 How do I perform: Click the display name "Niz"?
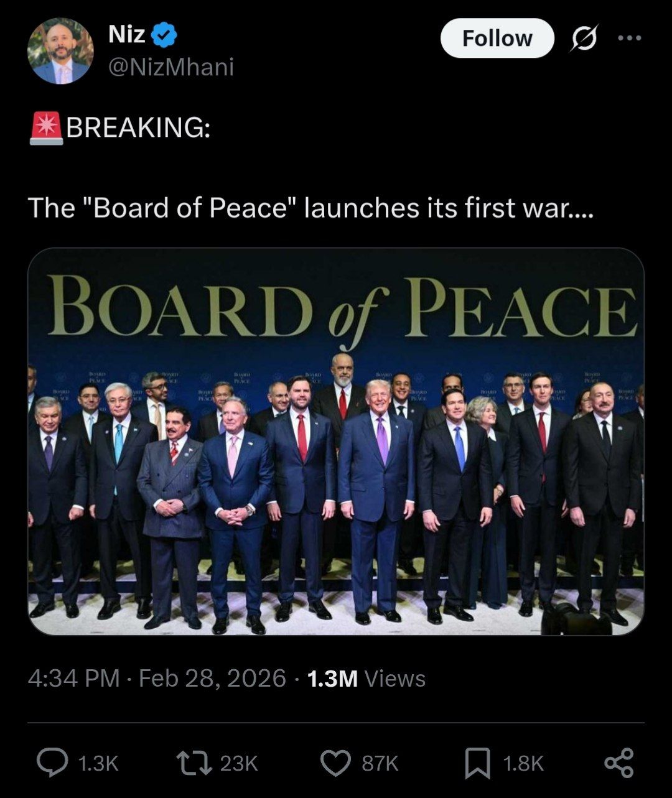[126, 34]
